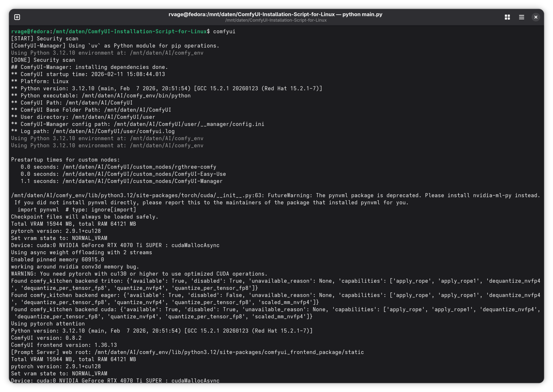Close the terminal window
The height and width of the screenshot is (392, 553).
pos(536,17)
